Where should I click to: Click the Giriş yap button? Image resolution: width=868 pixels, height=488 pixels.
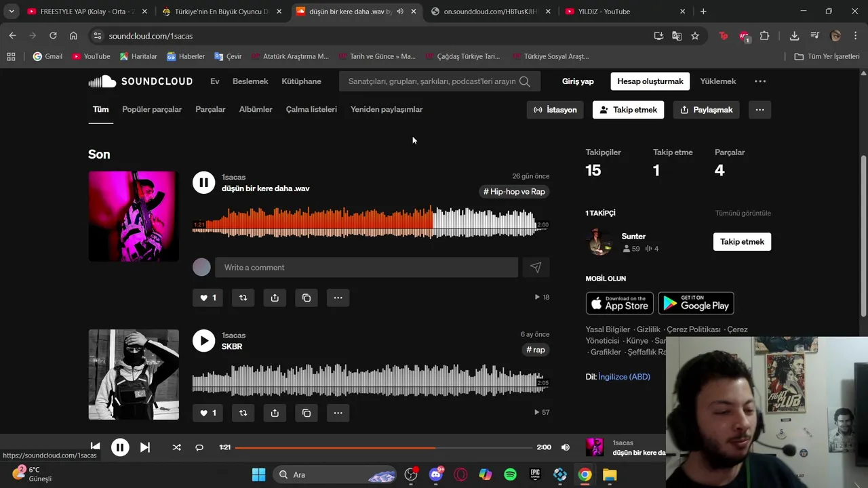tap(578, 81)
